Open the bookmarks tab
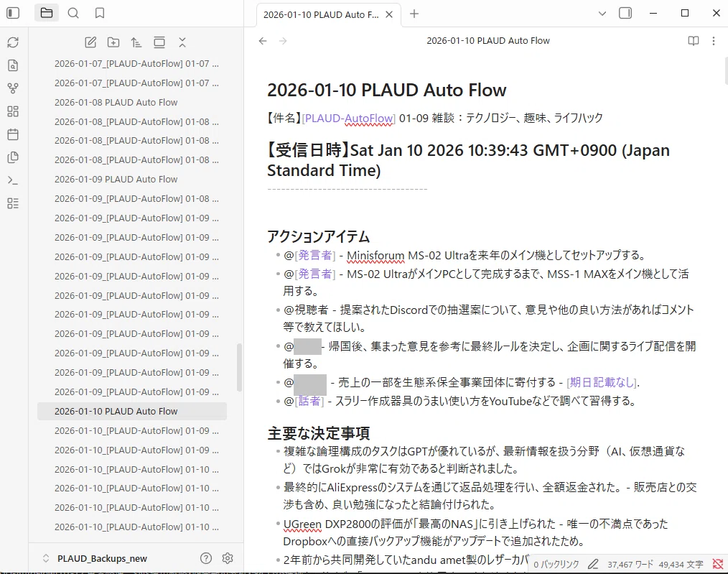728x574 pixels. click(x=100, y=13)
